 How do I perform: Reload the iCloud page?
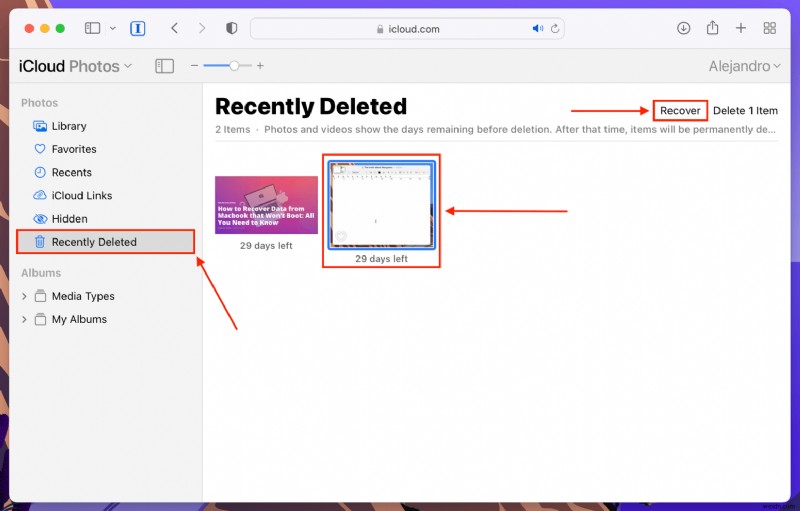click(555, 29)
